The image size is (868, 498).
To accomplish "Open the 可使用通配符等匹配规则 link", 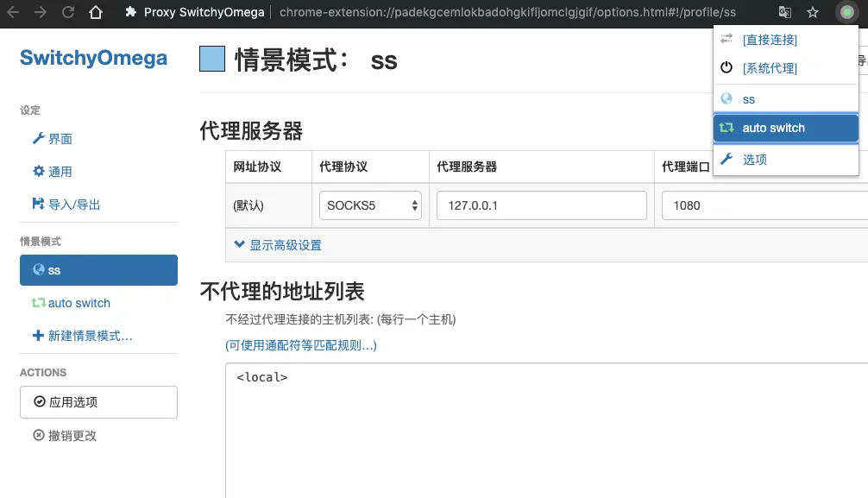I will click(300, 345).
